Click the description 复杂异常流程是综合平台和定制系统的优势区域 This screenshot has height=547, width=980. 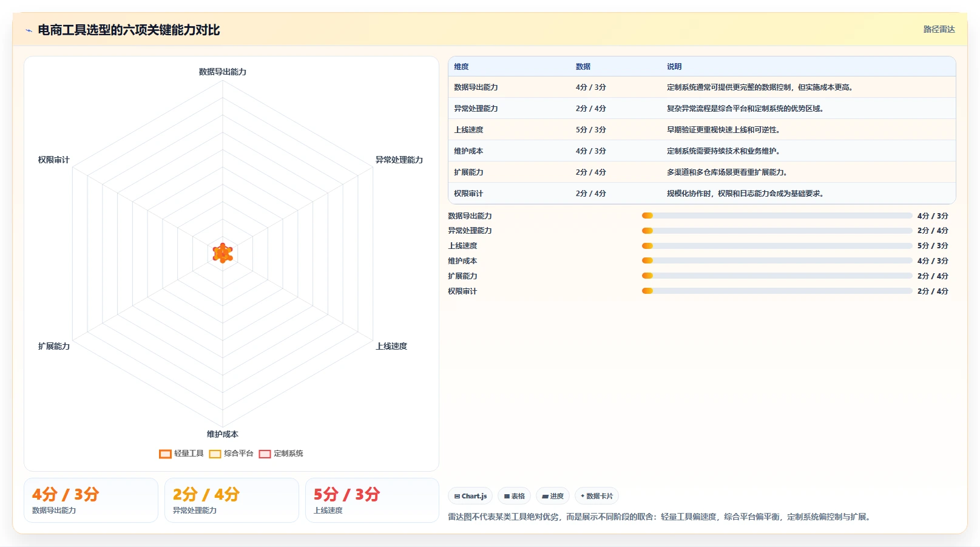[745, 109]
